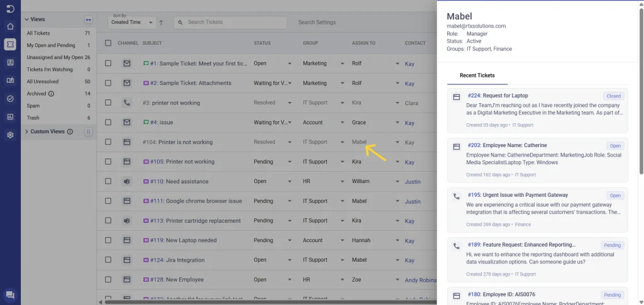Select checkbox for #110 Need assistance
Screen dimensions: 644x305
pyautogui.click(x=108, y=181)
